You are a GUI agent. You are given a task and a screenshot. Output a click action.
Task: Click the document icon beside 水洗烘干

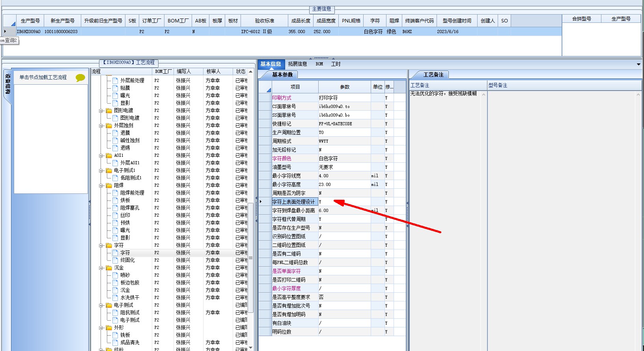coord(116,297)
